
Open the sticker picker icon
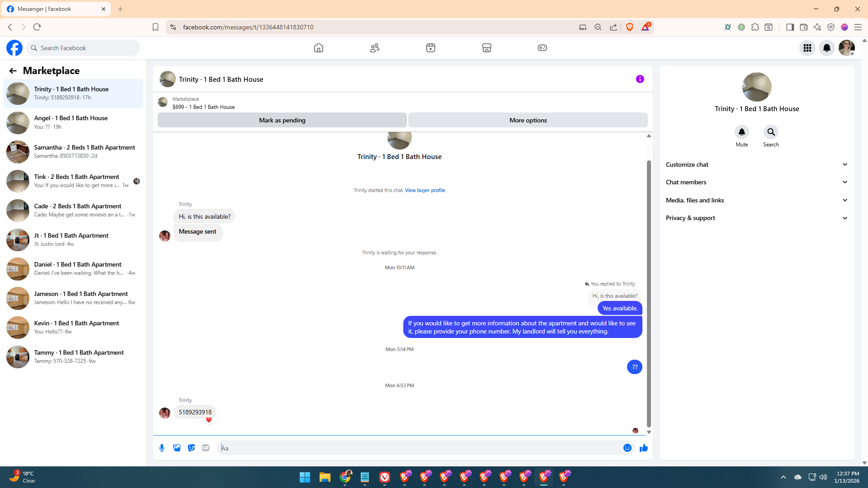click(x=191, y=448)
